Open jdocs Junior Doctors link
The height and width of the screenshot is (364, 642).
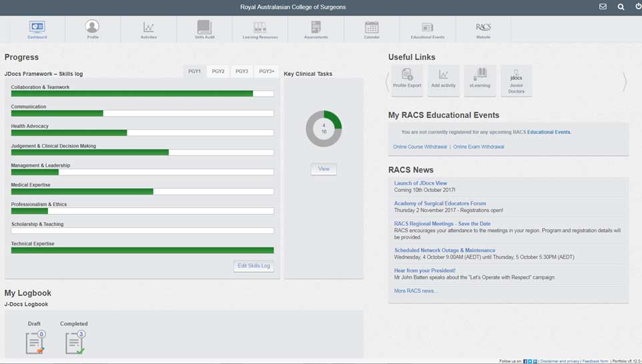click(x=517, y=80)
